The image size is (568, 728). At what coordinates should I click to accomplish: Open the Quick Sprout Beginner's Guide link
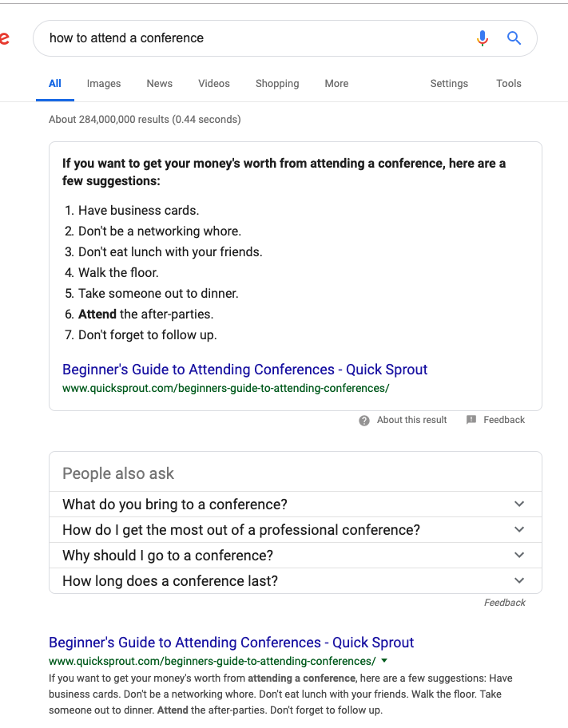tap(231, 642)
